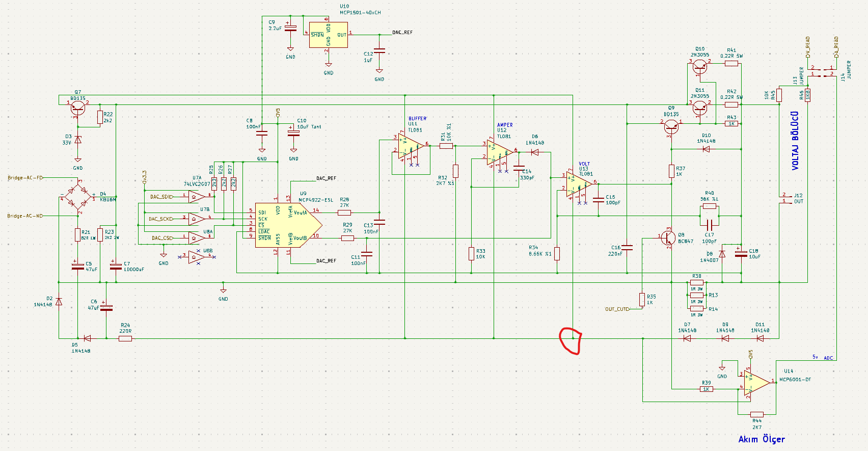Select the D3 33V zener diode
The height and width of the screenshot is (451, 868).
point(78,140)
